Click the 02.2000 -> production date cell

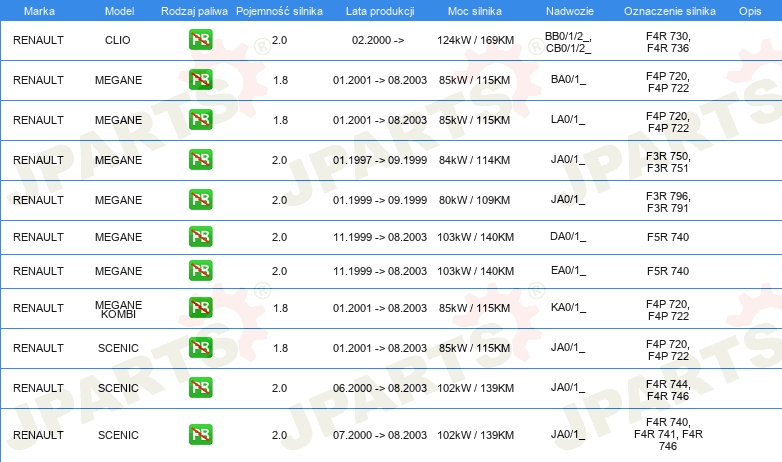click(x=378, y=40)
